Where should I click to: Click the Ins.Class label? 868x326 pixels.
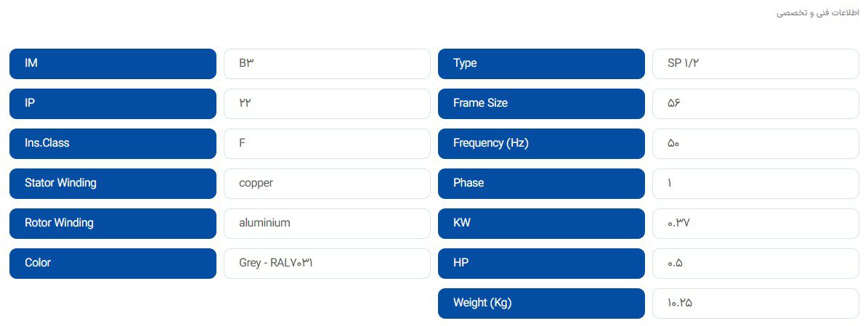(113, 144)
